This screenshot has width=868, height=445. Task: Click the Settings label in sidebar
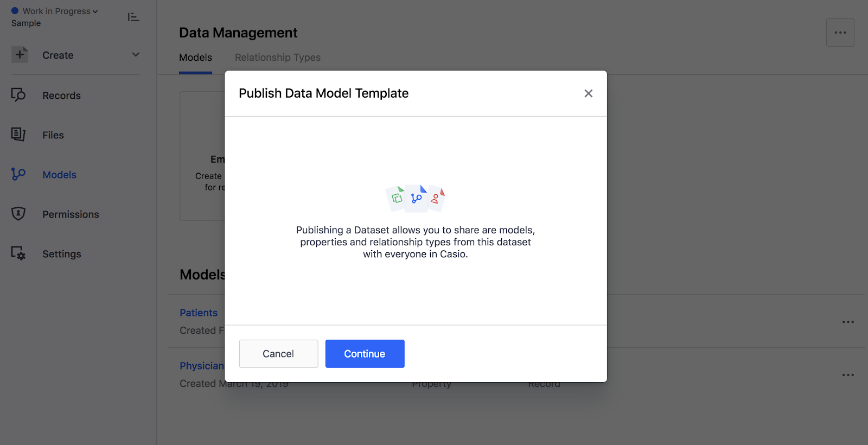coord(62,254)
